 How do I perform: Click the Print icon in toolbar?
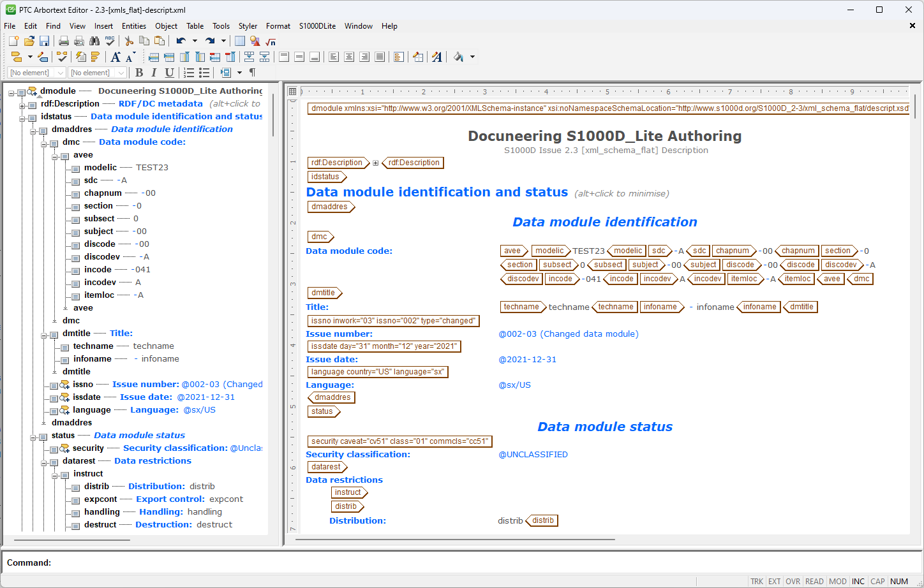pos(64,41)
